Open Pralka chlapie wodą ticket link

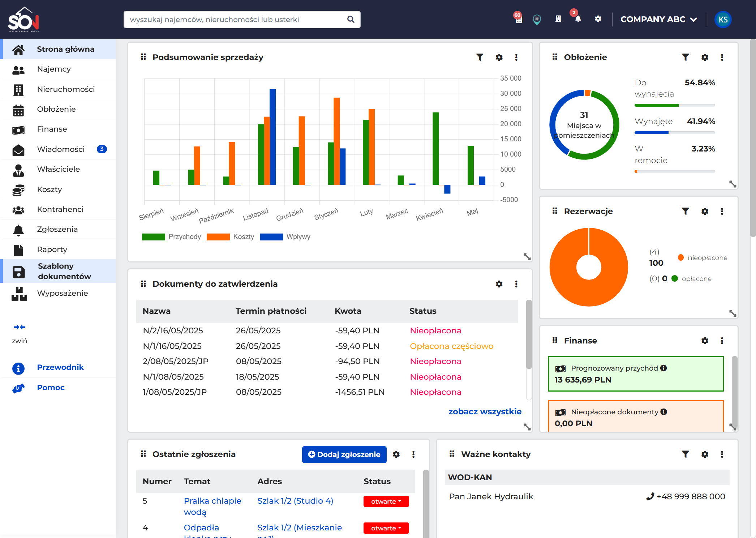point(212,507)
